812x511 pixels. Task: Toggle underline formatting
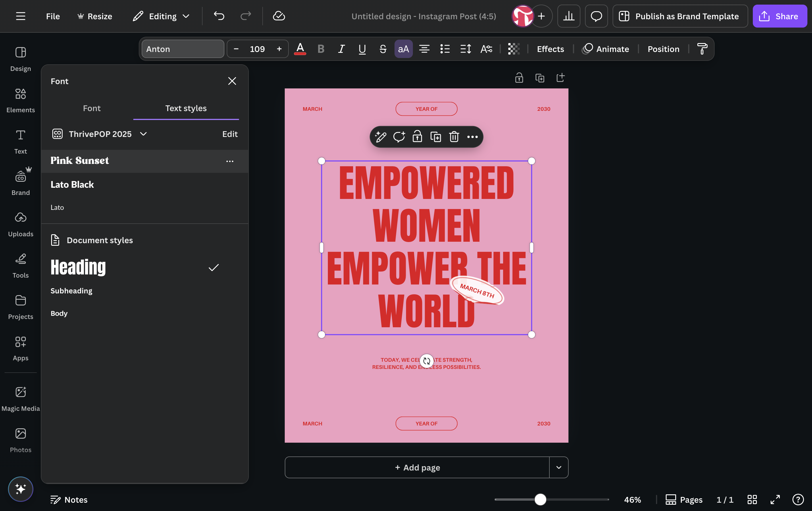[x=362, y=49]
